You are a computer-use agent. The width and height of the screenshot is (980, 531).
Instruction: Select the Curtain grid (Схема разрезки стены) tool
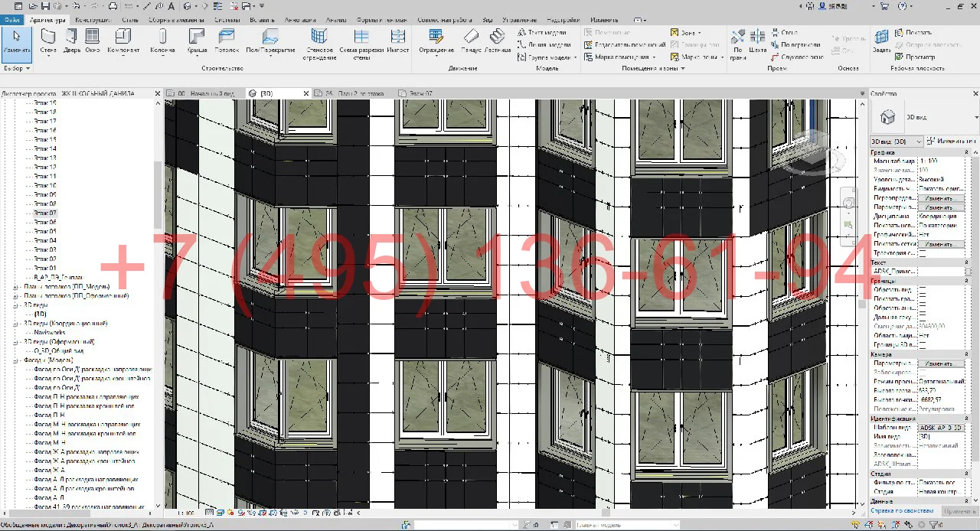tap(361, 44)
